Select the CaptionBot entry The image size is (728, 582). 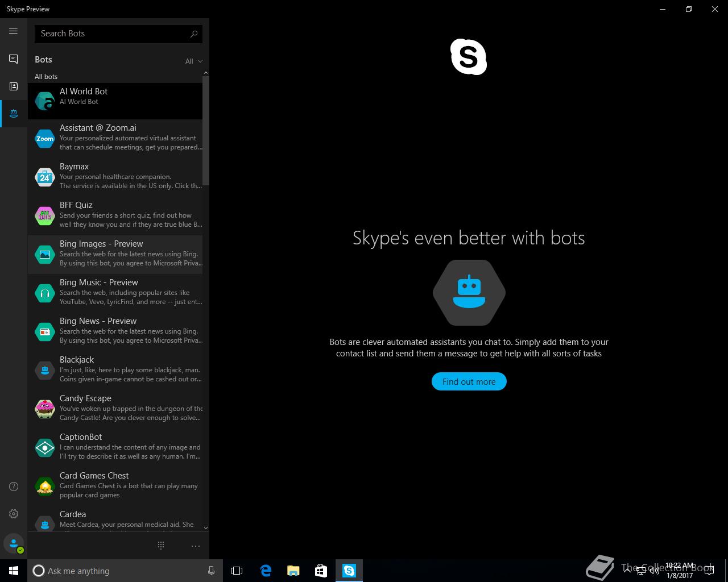(115, 448)
